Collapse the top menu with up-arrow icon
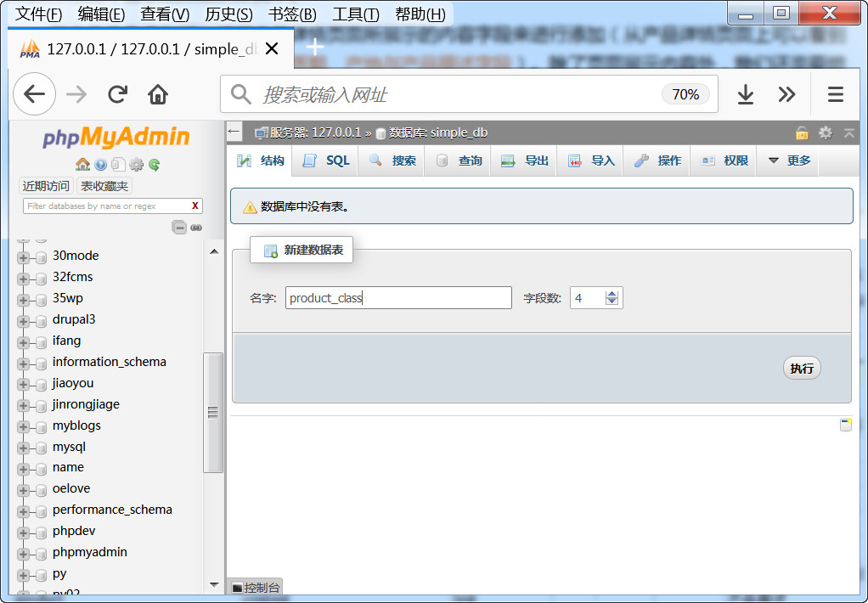 (849, 132)
